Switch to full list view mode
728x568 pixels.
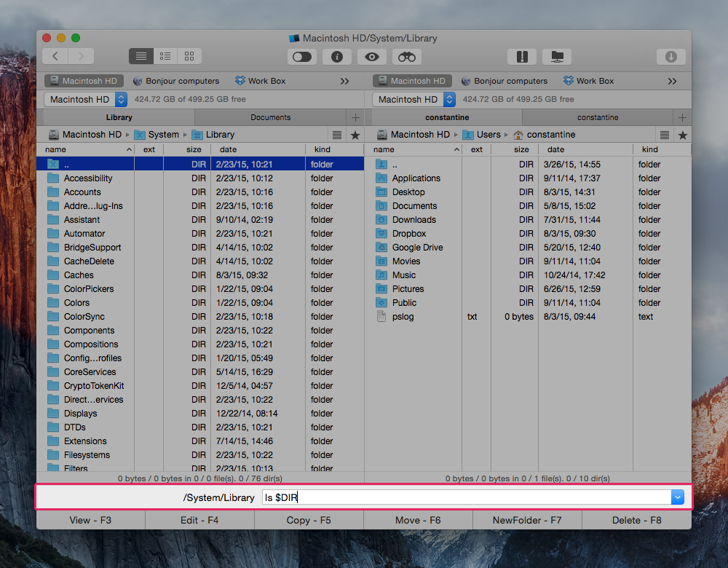point(141,56)
